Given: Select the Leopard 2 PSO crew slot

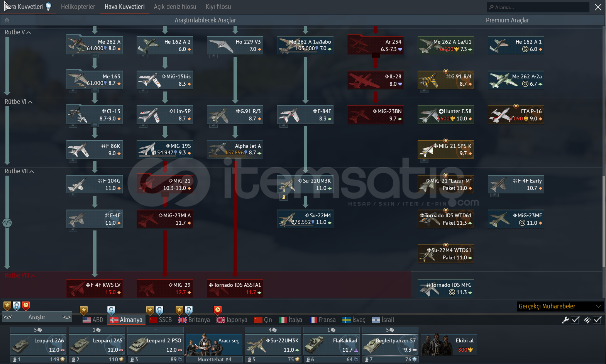Looking at the screenshot, I should pos(156,345).
